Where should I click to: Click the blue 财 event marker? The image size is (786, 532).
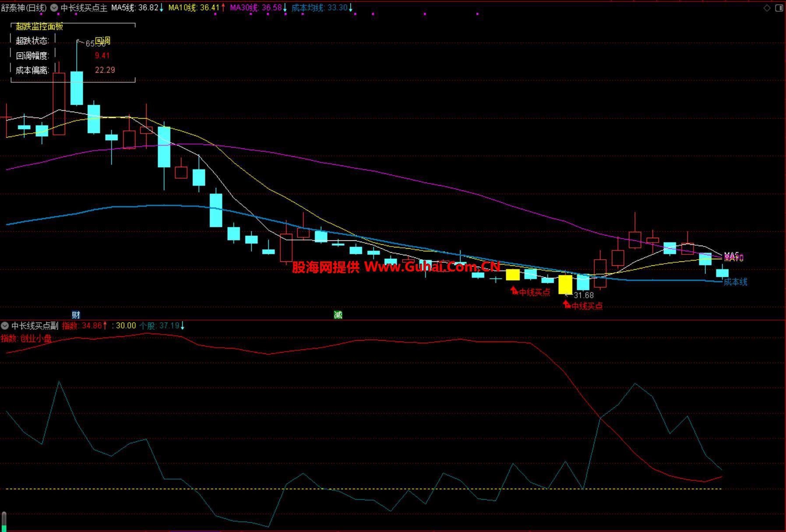(76, 314)
